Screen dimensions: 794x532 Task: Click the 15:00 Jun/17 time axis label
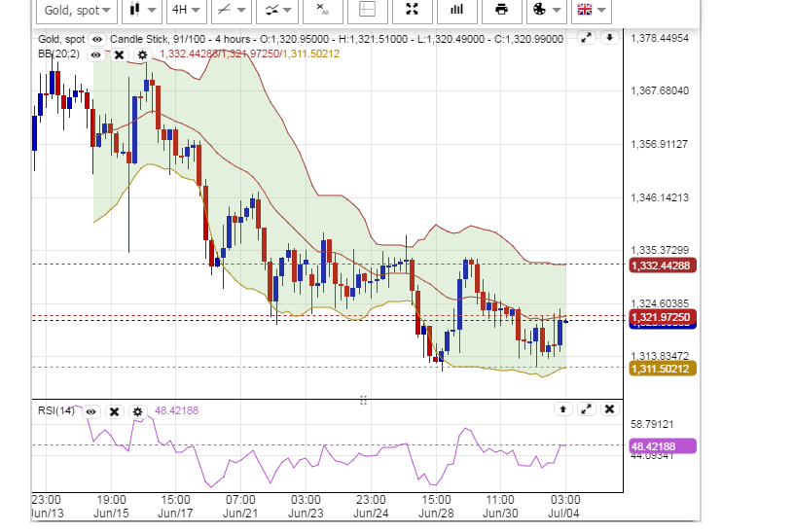(175, 507)
